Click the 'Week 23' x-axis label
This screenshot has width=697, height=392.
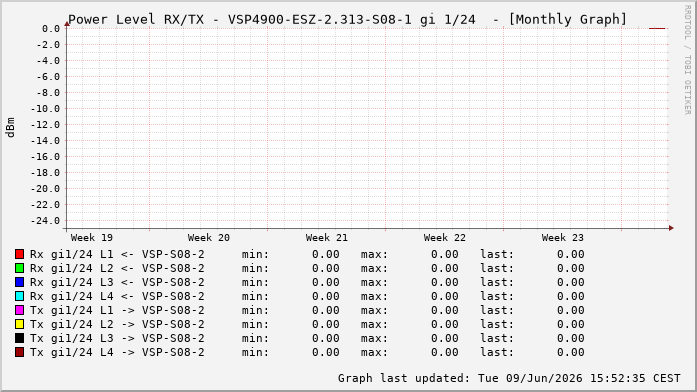(562, 238)
